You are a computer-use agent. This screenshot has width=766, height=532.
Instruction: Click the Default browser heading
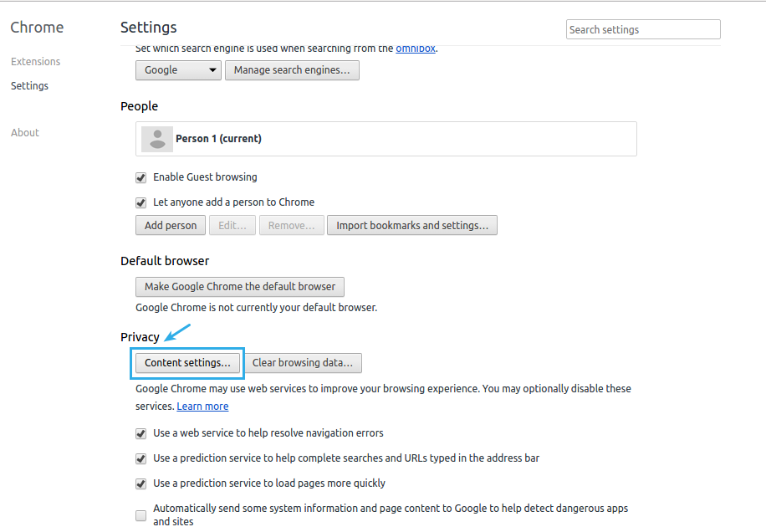click(x=165, y=261)
